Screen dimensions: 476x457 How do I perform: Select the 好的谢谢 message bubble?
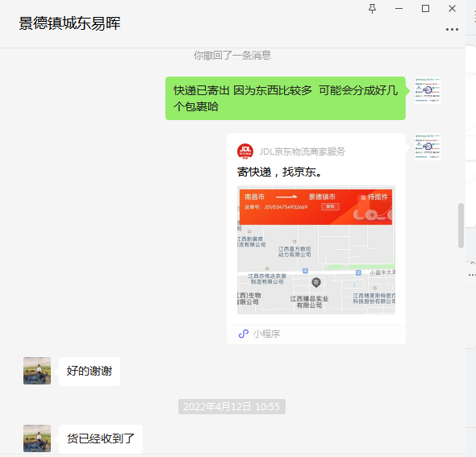tap(90, 372)
